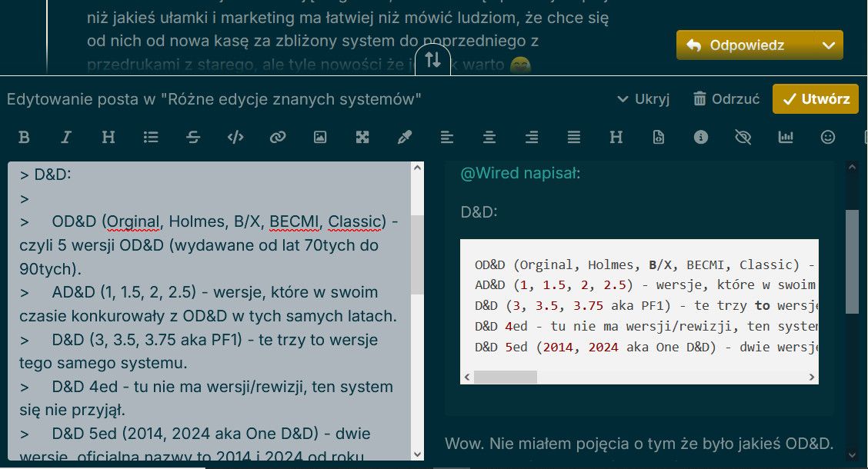Submit the post with Utwórz

point(816,99)
